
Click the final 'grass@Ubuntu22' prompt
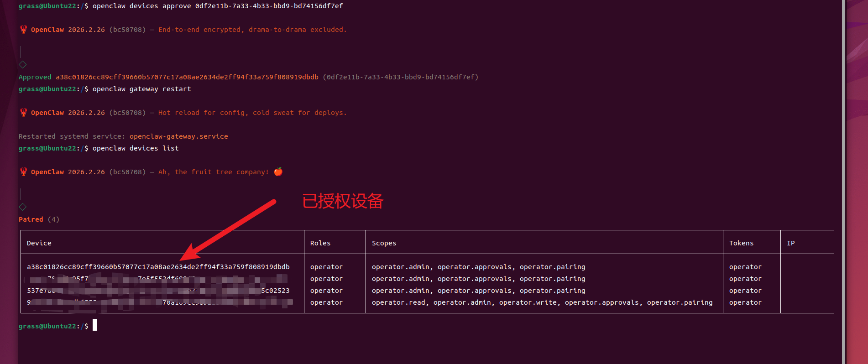pyautogui.click(x=47, y=326)
